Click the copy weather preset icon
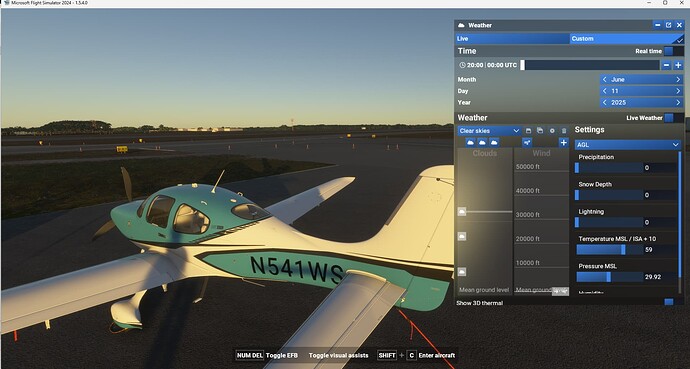690x369 pixels. 540,131
